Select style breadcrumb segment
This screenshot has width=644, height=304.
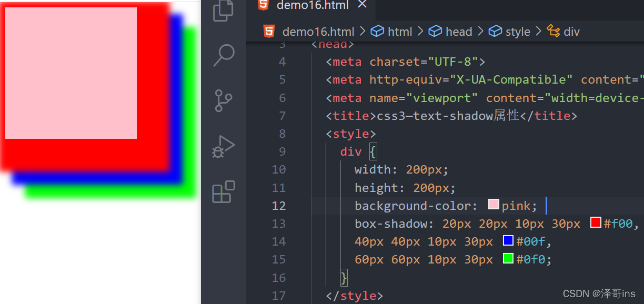[518, 32]
